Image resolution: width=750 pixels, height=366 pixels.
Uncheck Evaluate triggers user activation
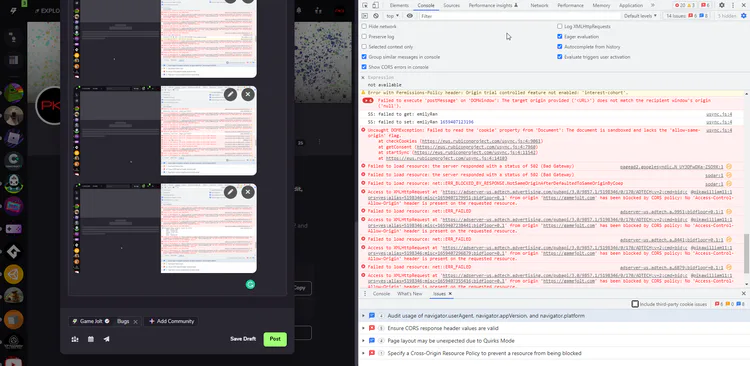click(560, 57)
